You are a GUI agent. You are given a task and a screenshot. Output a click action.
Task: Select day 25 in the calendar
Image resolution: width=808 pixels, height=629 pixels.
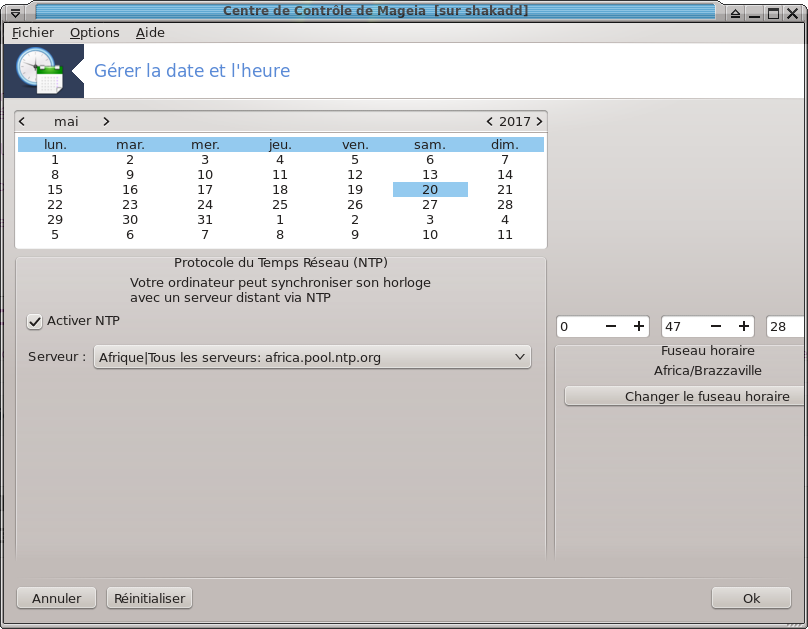point(280,205)
